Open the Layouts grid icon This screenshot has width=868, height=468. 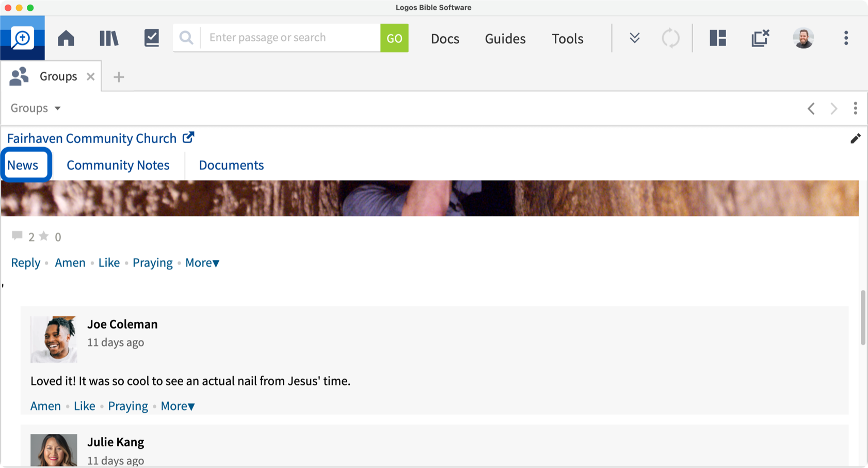click(x=718, y=38)
